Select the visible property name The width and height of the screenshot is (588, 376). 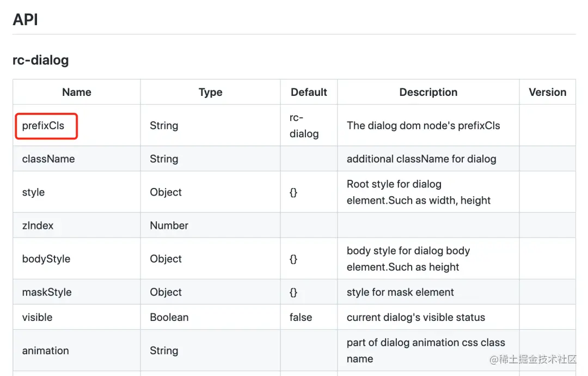[x=37, y=318]
